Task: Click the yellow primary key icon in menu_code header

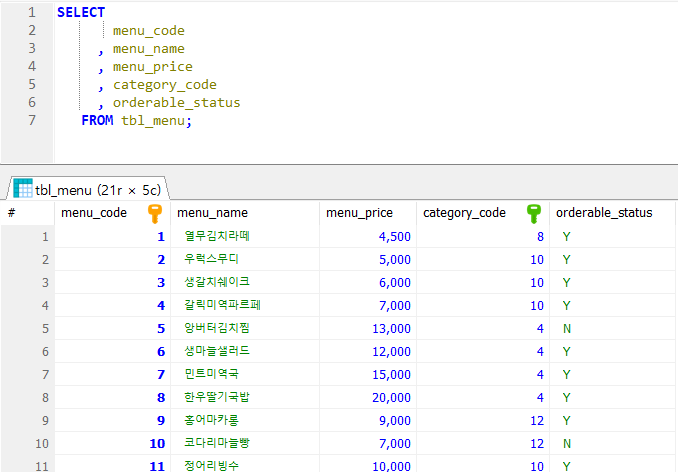Action: point(154,213)
